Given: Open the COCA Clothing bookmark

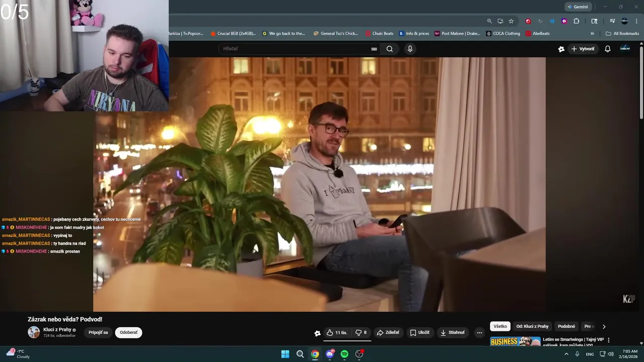Looking at the screenshot, I should coord(503,34).
